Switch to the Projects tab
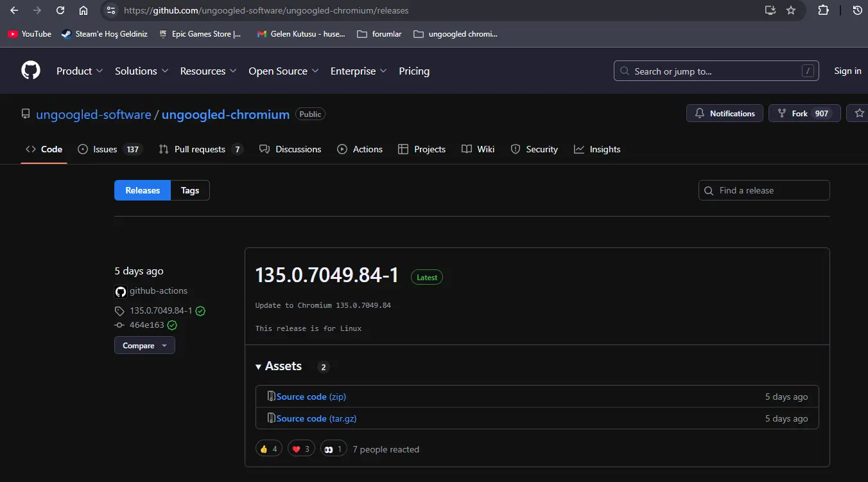868x482 pixels. [x=422, y=149]
